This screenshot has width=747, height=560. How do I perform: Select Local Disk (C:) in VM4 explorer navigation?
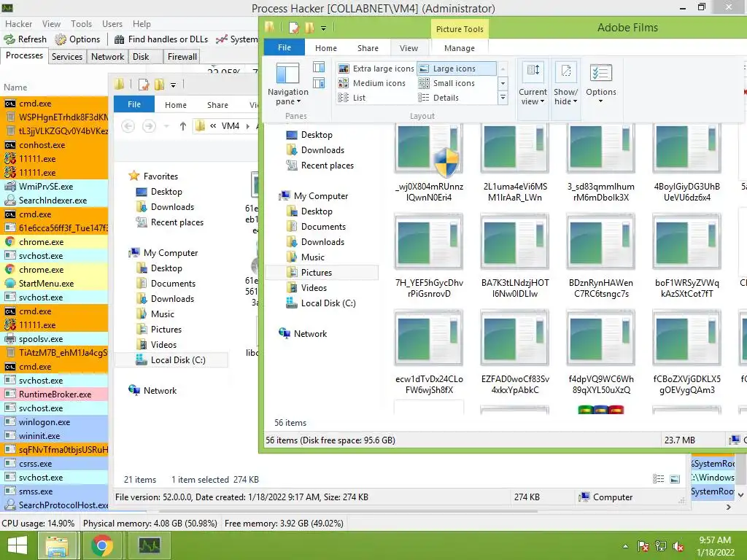click(171, 360)
